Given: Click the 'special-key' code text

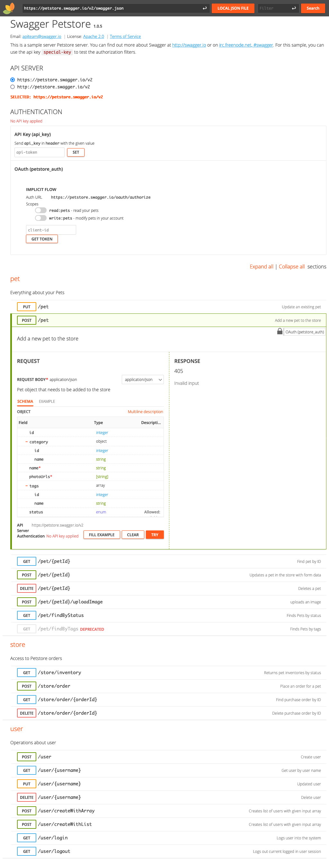Looking at the screenshot, I should (x=57, y=52).
